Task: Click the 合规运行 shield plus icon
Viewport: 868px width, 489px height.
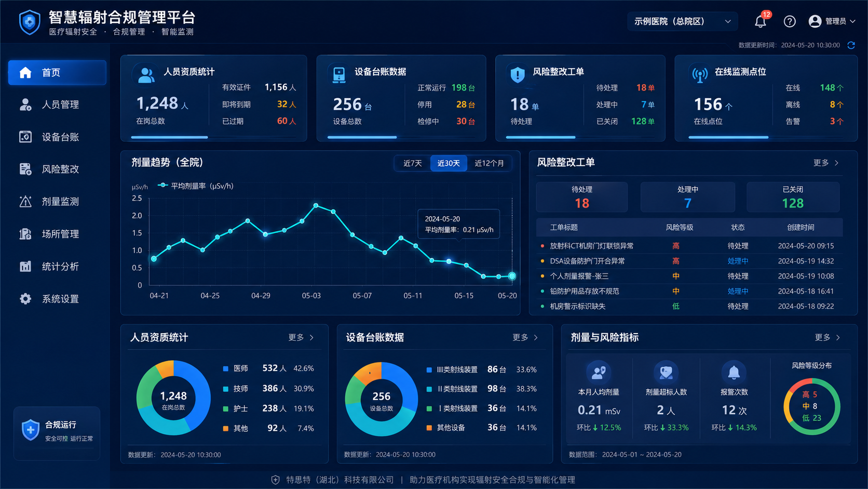Action: tap(31, 430)
